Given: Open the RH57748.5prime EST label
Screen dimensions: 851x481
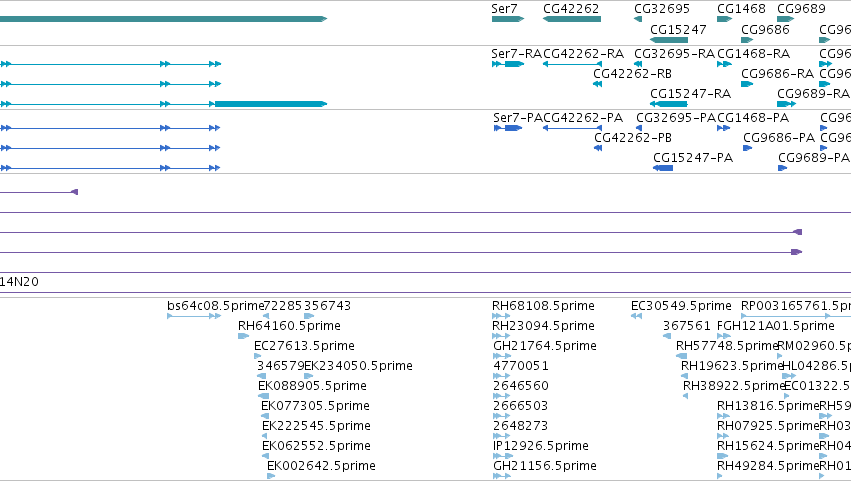Looking at the screenshot, I should click(x=727, y=346).
